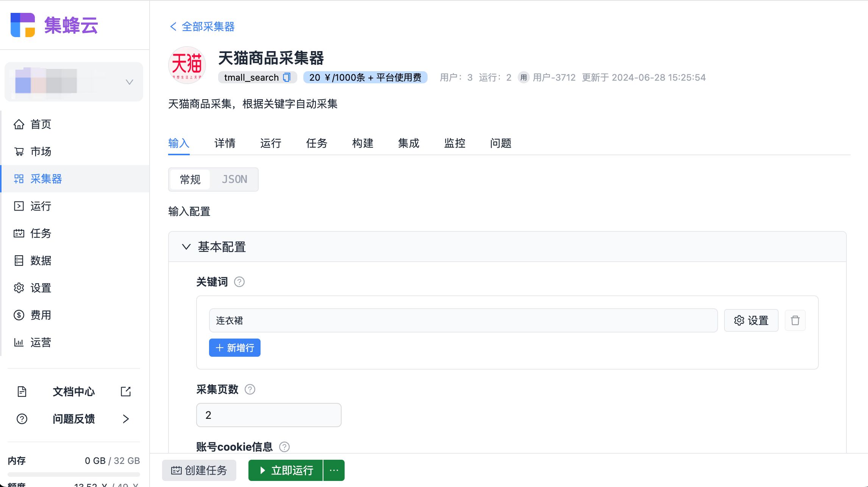Image resolution: width=868 pixels, height=487 pixels.
Task: Click the 天猫 collector logo thumbnail
Action: 187,65
